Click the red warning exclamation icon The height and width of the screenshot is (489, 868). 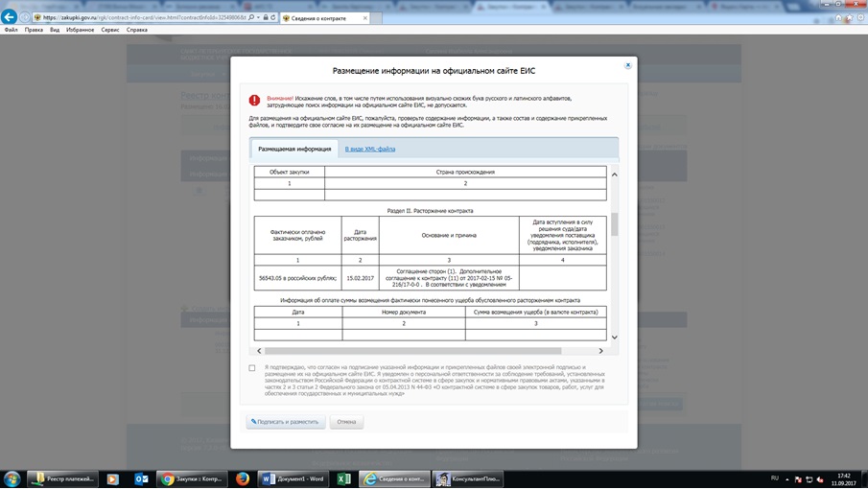[254, 100]
